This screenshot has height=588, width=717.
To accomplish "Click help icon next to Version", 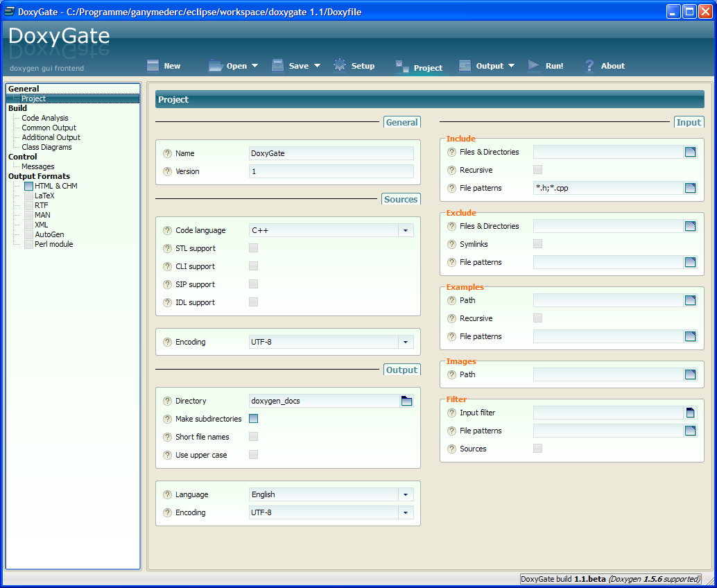I will 167,171.
